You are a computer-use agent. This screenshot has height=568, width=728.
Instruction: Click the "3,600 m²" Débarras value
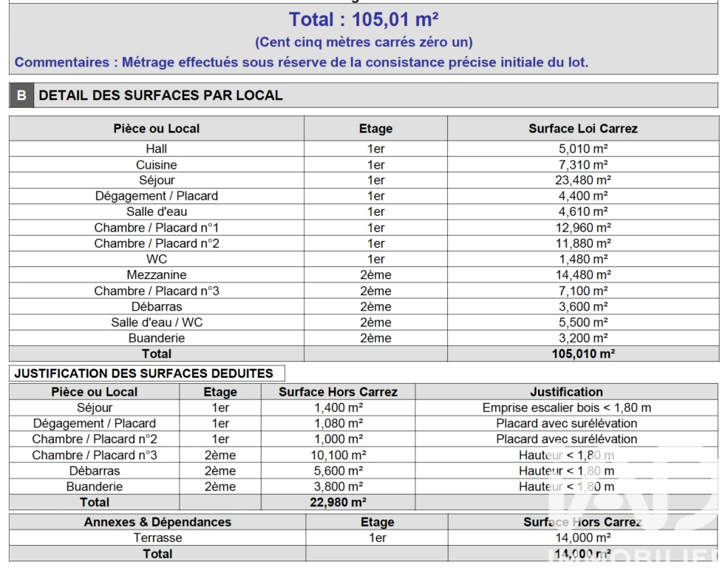tap(583, 306)
